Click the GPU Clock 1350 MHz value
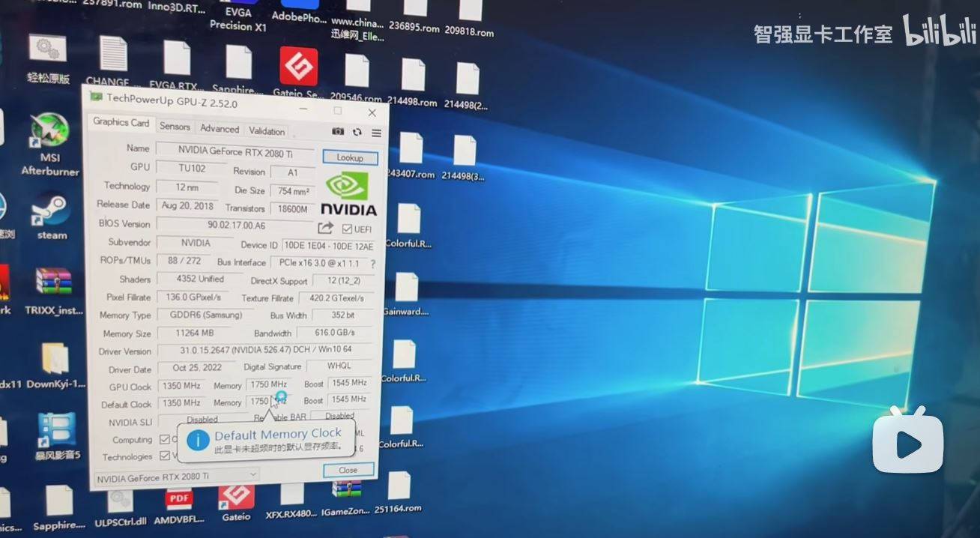Screen dimensions: 980x538 181,386
